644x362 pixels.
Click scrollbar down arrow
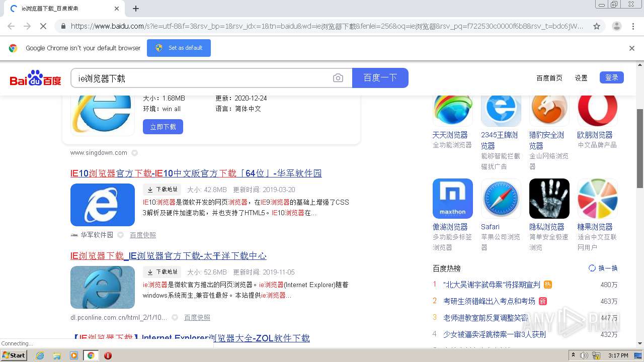pos(640,343)
